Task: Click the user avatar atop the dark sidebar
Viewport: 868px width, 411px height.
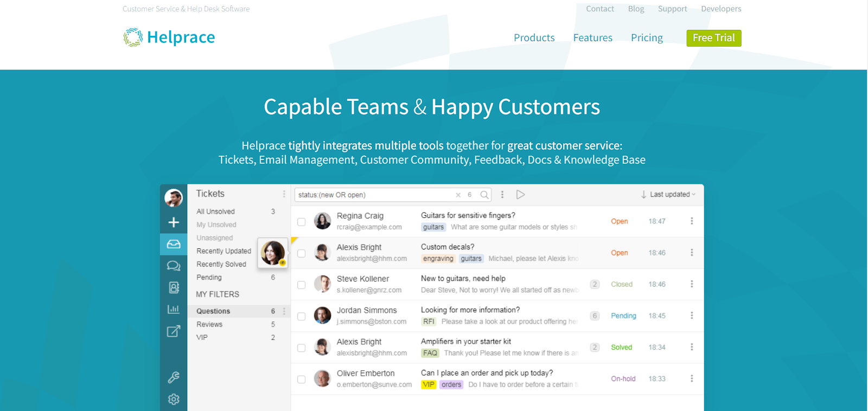Action: coord(174,198)
